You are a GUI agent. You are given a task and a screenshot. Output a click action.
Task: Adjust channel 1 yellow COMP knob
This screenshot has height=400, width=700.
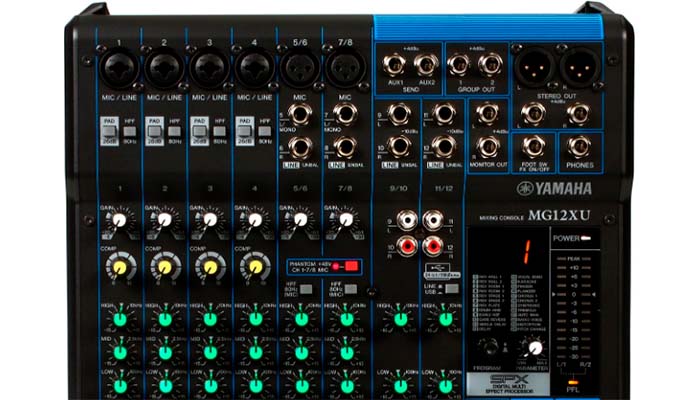point(120,267)
